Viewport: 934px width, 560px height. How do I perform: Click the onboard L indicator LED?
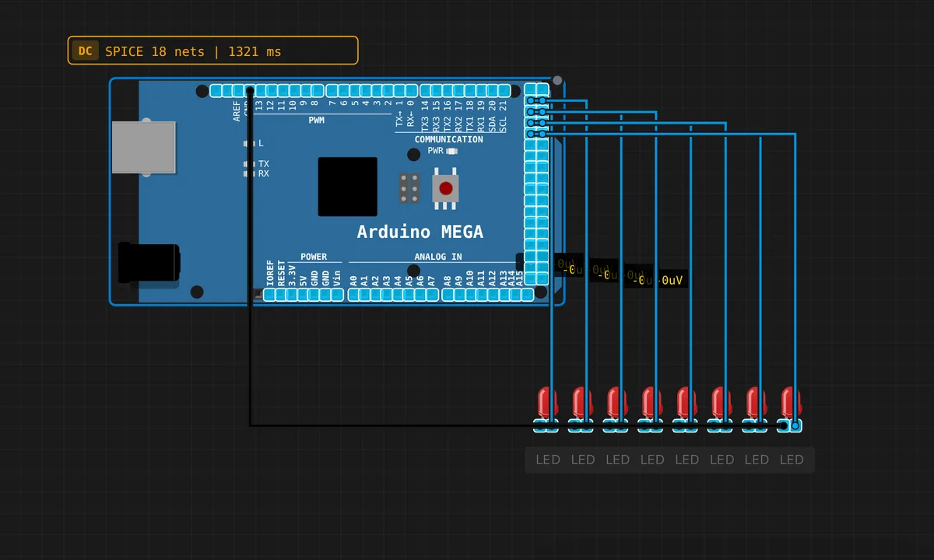click(249, 143)
